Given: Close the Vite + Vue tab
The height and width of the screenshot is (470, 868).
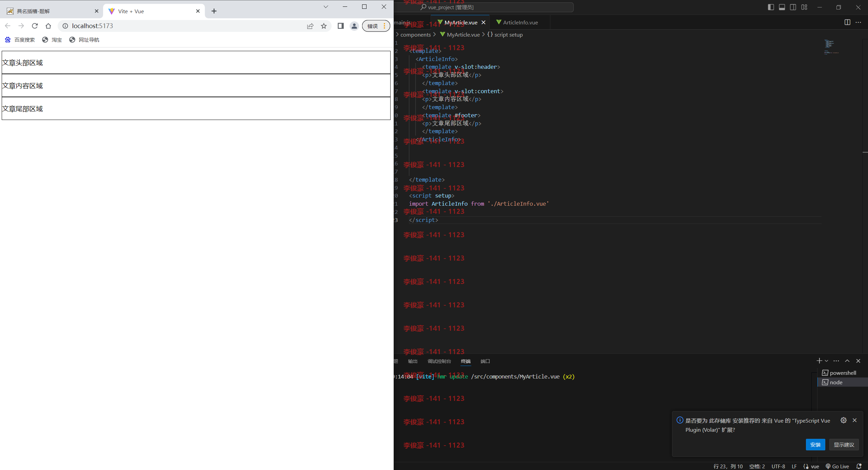Looking at the screenshot, I should 198,11.
